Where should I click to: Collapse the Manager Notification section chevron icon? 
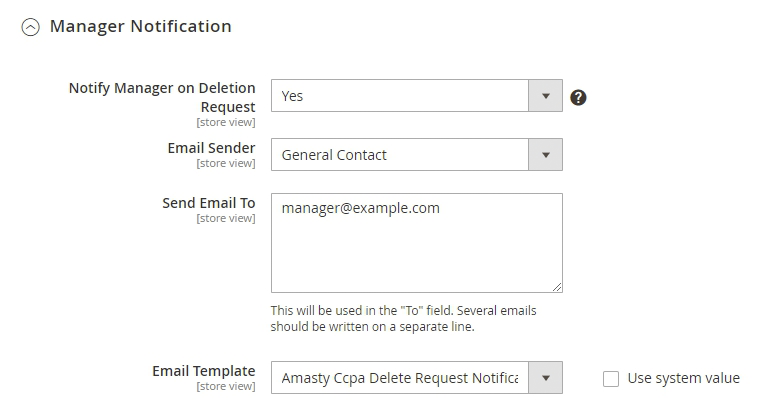click(x=31, y=28)
